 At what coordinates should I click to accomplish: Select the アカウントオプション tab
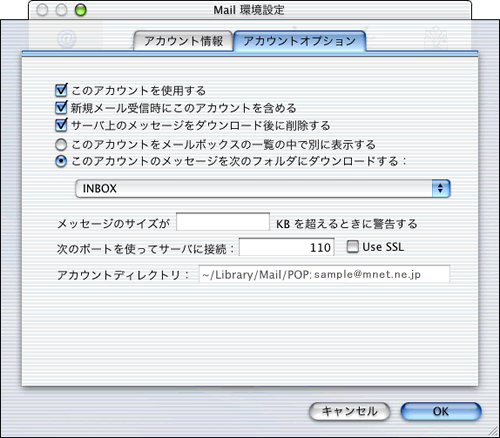coord(299,41)
